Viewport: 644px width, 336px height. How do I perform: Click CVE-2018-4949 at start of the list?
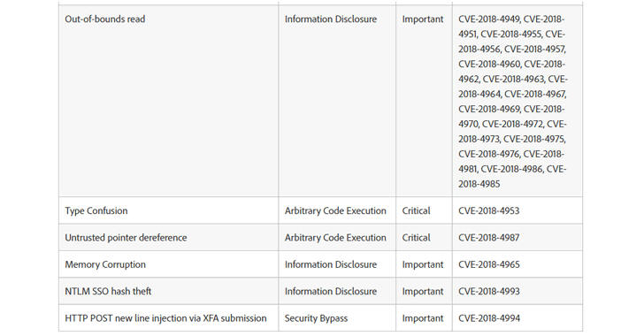coord(489,19)
